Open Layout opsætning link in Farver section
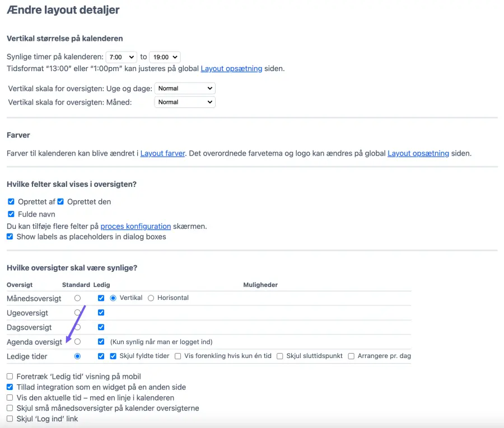504x428 pixels. 418,153
